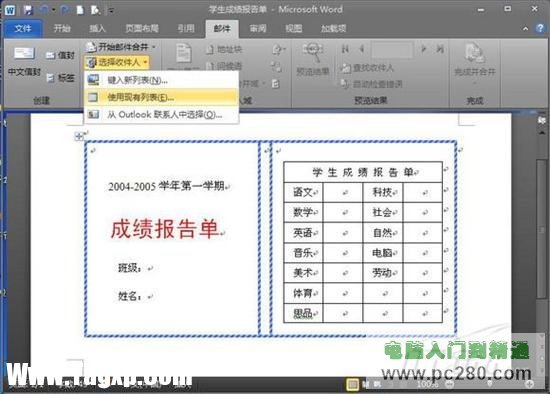Click the empty cell beside 语文
Image resolution: width=550 pixels, height=394 pixels.
[343, 192]
